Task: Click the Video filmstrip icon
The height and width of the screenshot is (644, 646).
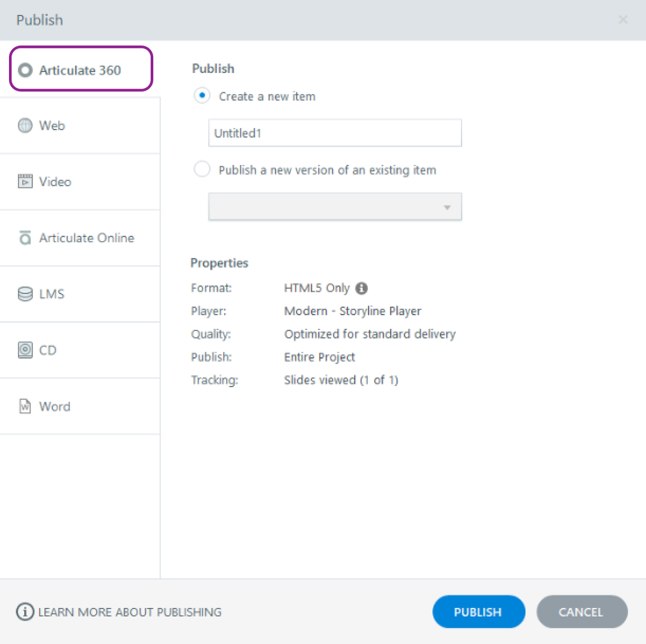Action: (x=25, y=182)
